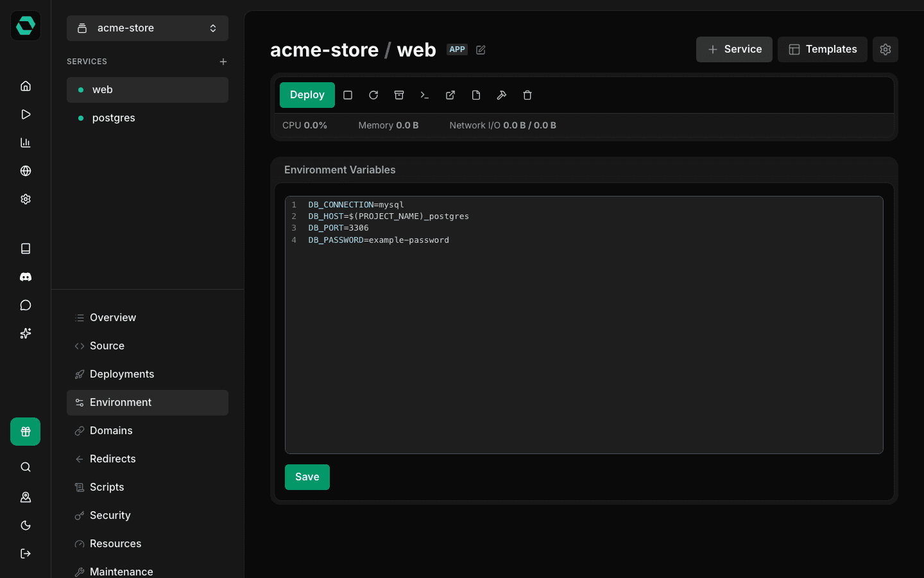The width and height of the screenshot is (924, 578).
Task: Restart the service with the circular arrow
Action: pyautogui.click(x=373, y=95)
